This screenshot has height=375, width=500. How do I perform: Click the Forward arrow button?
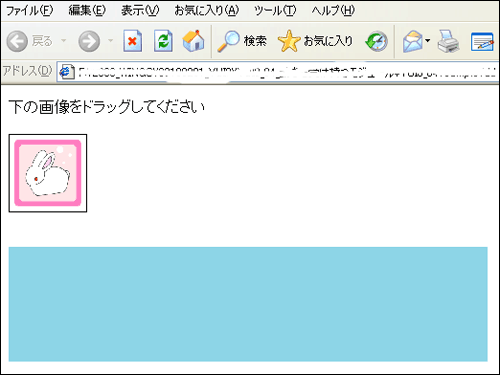(x=89, y=41)
